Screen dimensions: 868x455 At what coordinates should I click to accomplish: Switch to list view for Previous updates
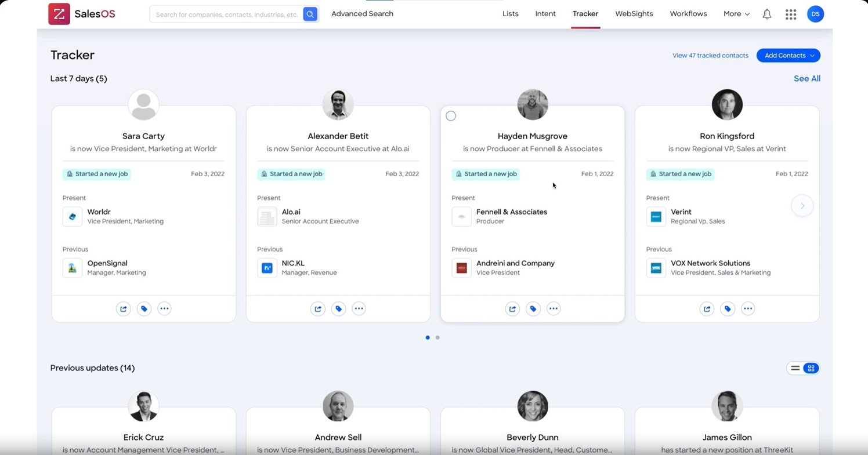tap(795, 368)
